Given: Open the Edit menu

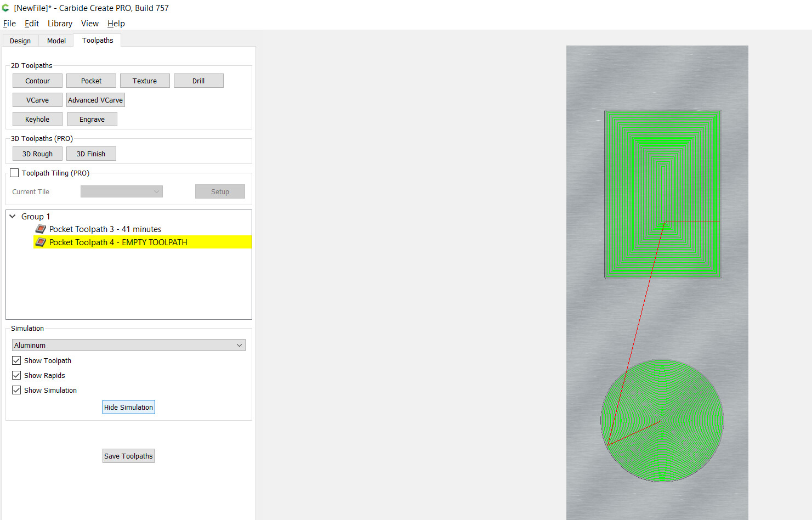Looking at the screenshot, I should [x=32, y=24].
